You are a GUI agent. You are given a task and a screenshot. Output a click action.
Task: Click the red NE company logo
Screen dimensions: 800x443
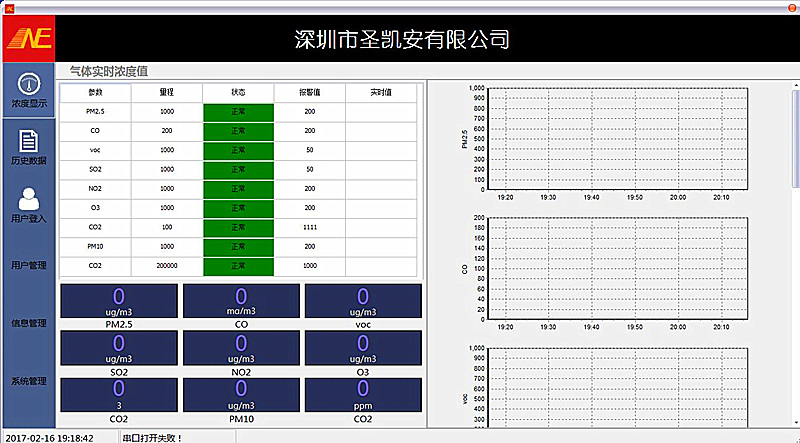28,39
